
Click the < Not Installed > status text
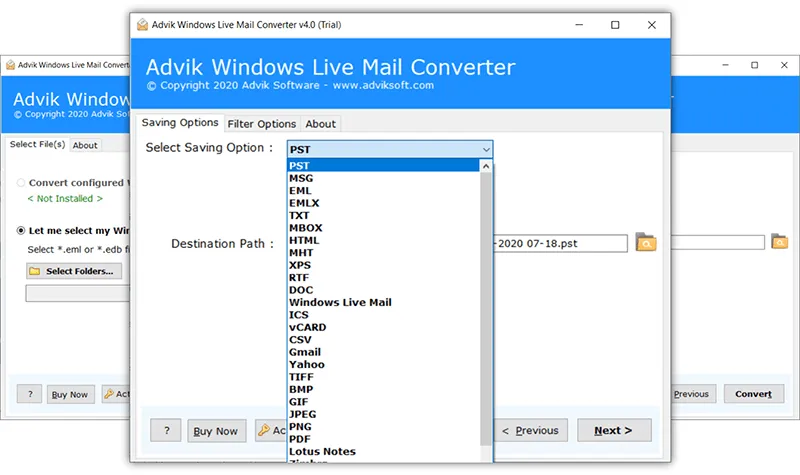65,198
